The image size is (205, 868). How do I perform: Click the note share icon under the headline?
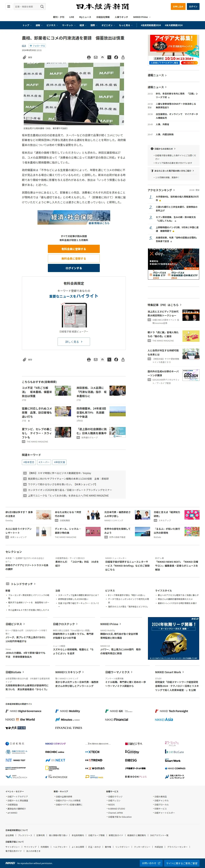pos(102,57)
